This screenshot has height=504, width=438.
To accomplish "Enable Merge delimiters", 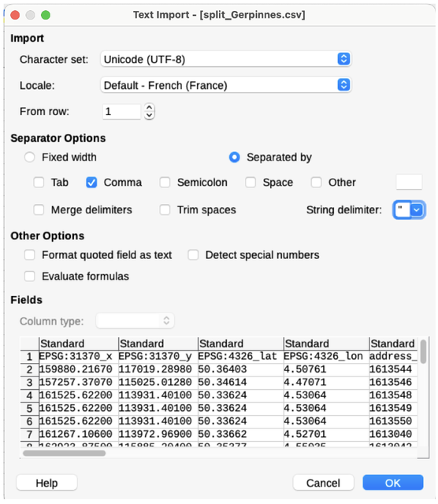I will pyautogui.click(x=39, y=210).
